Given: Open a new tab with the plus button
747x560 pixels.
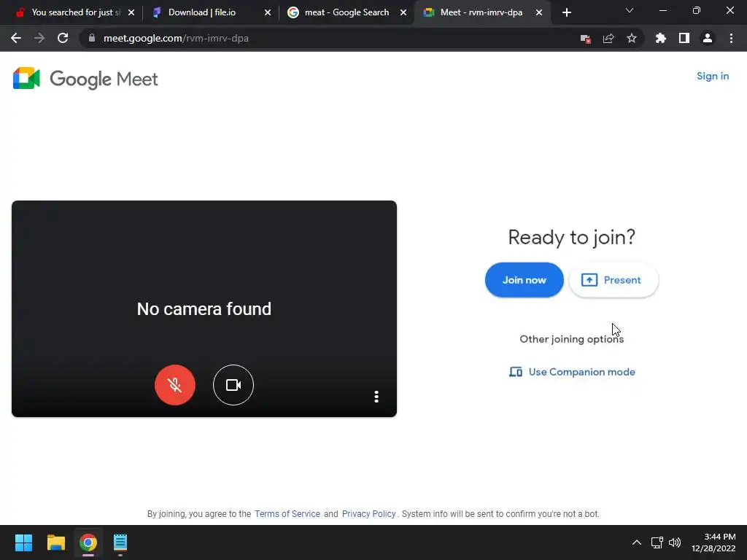Looking at the screenshot, I should [566, 12].
